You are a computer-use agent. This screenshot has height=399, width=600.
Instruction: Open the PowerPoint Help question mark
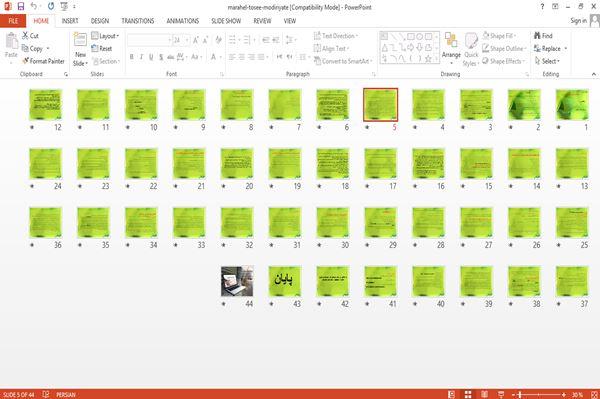(x=542, y=7)
